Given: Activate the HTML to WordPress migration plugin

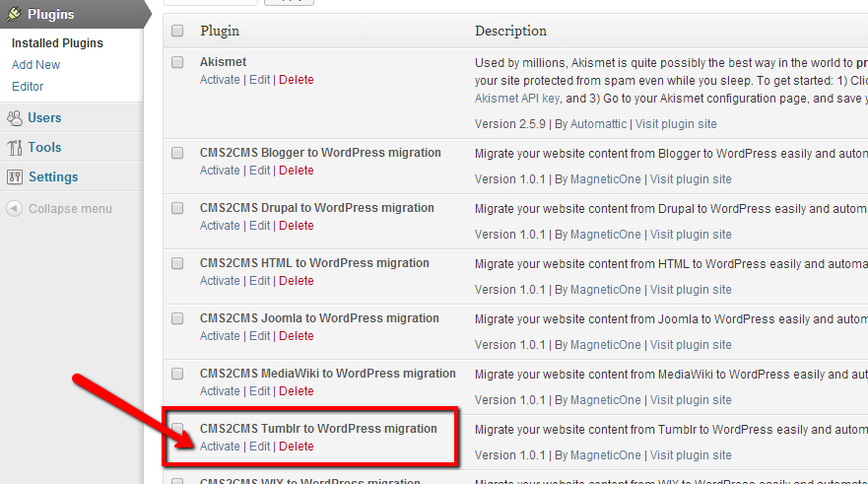Looking at the screenshot, I should point(220,281).
